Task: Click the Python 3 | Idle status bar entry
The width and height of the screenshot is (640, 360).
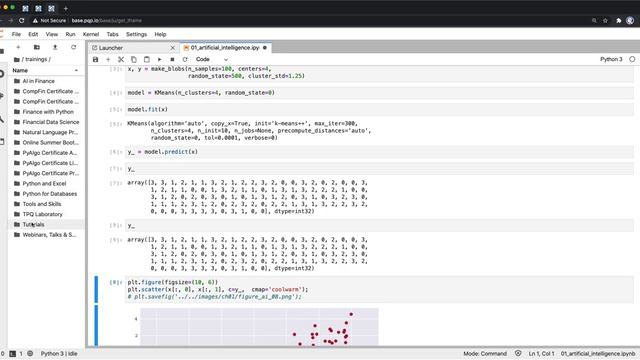Action: pyautogui.click(x=59, y=354)
